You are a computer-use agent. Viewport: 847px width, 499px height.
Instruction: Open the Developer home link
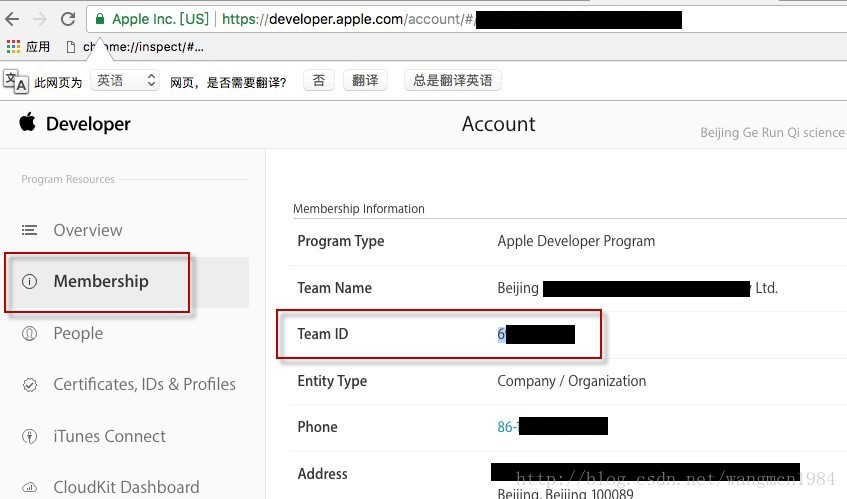tap(88, 124)
